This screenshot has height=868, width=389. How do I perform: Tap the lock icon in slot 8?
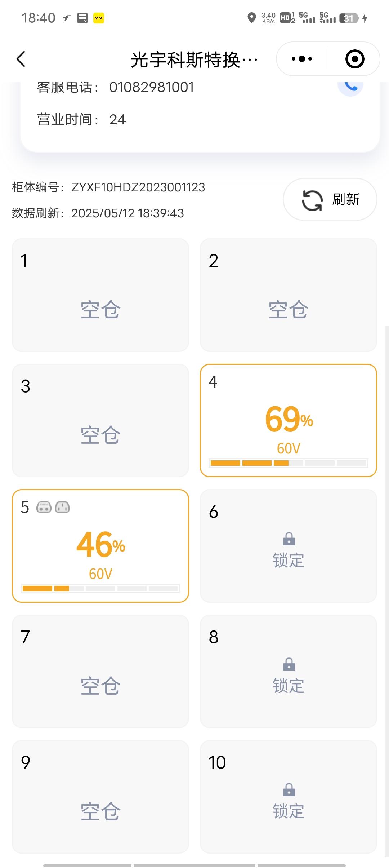289,664
